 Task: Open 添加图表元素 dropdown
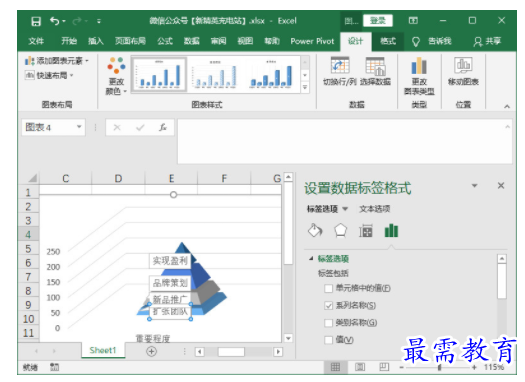[x=57, y=61]
